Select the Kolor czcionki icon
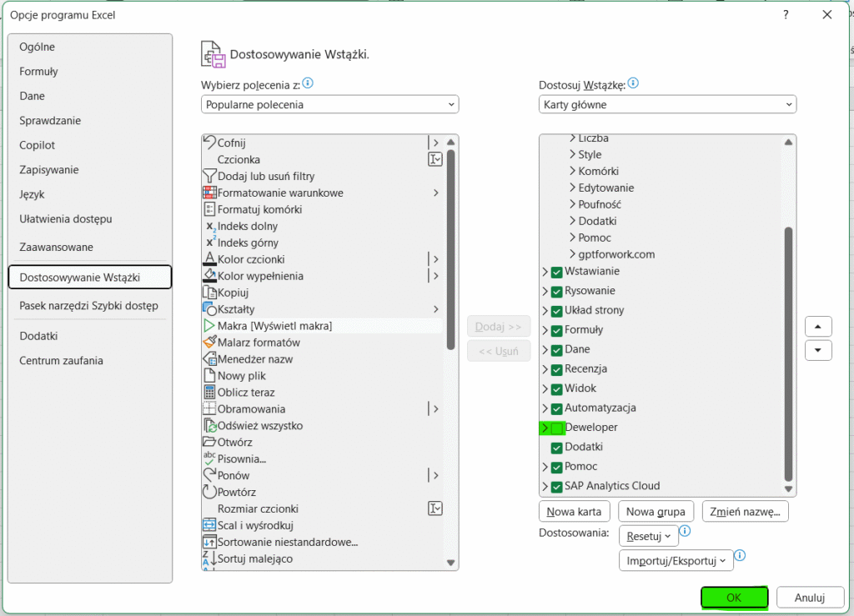The width and height of the screenshot is (854, 616). click(x=209, y=259)
